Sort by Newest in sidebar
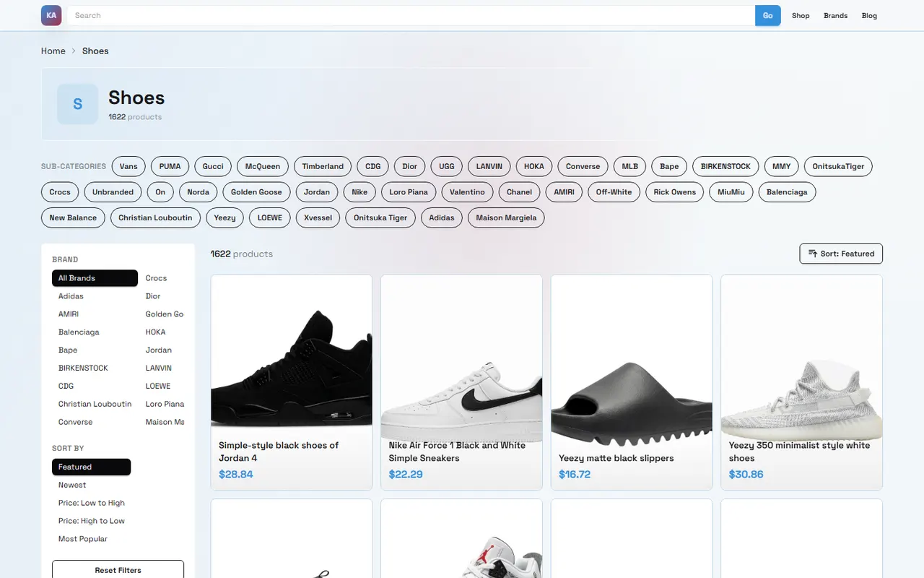The height and width of the screenshot is (578, 924). click(91, 485)
